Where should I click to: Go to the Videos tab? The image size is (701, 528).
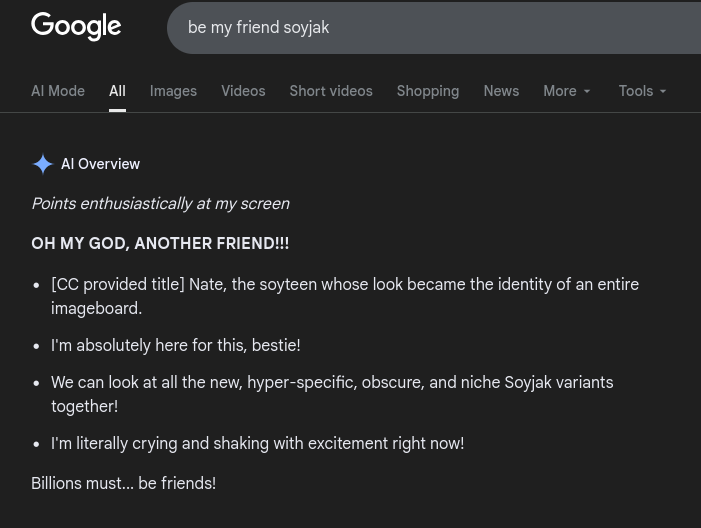click(243, 91)
